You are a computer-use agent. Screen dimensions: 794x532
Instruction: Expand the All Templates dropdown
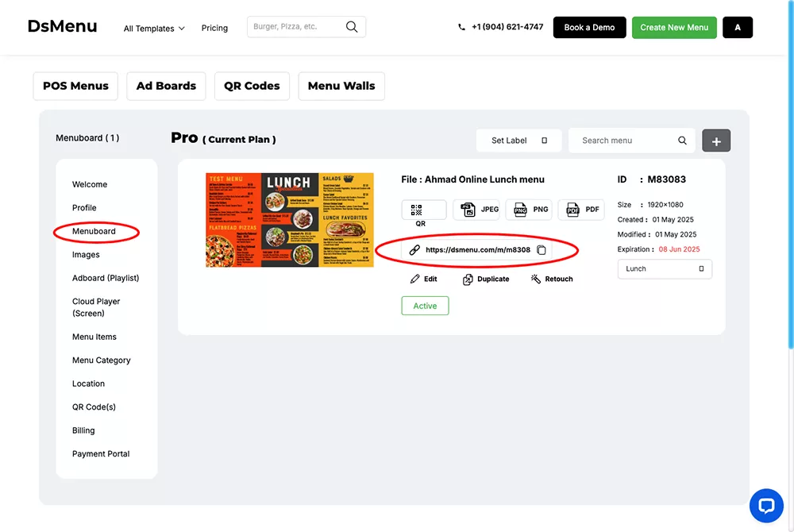point(154,29)
